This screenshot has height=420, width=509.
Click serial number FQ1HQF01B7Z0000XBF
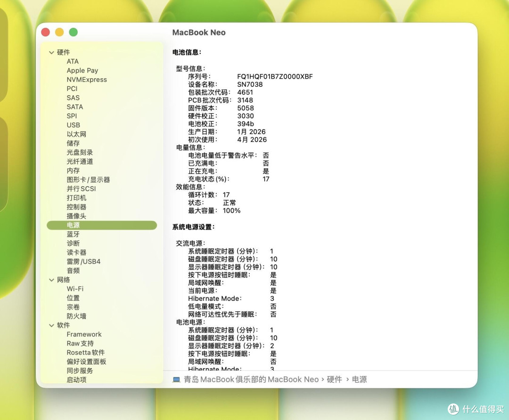point(275,77)
